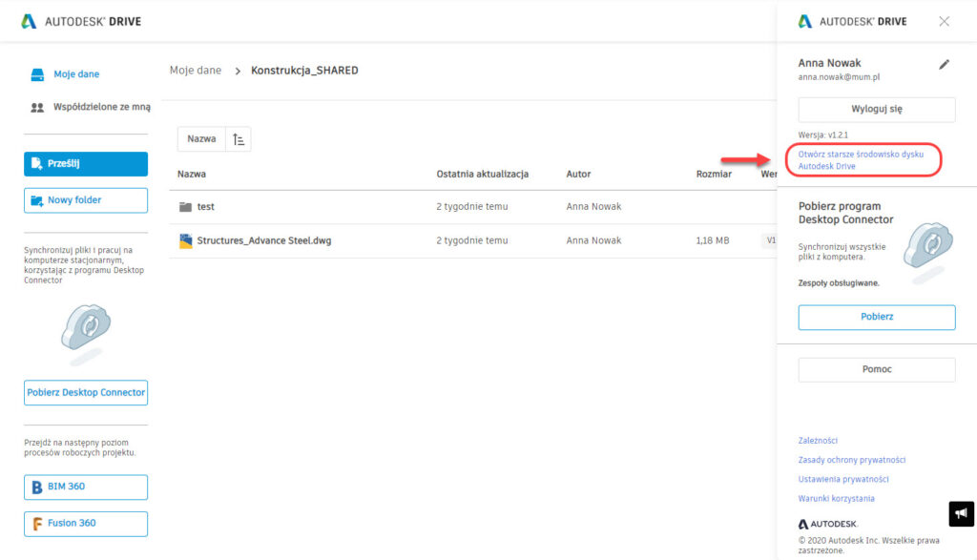Open the BIM 360 button
This screenshot has height=560, width=977.
[x=86, y=487]
